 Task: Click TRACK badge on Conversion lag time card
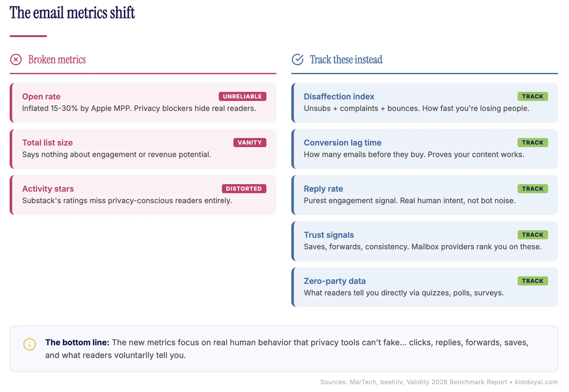click(x=533, y=142)
